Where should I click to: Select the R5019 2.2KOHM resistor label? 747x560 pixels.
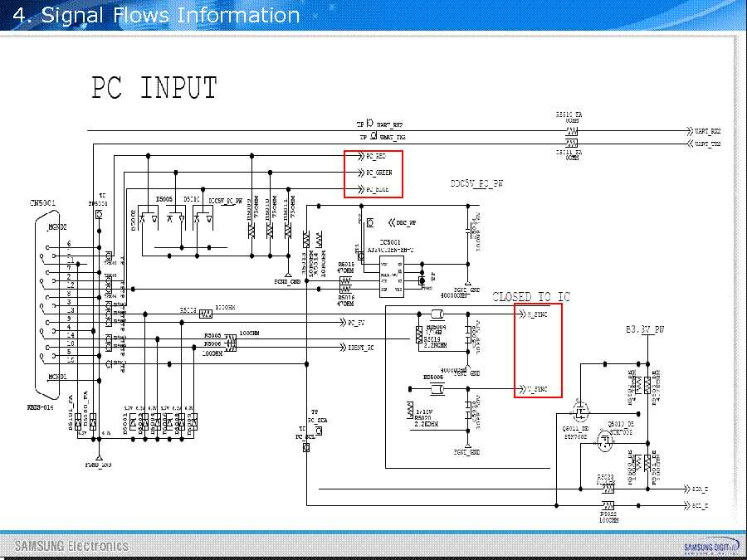click(436, 342)
